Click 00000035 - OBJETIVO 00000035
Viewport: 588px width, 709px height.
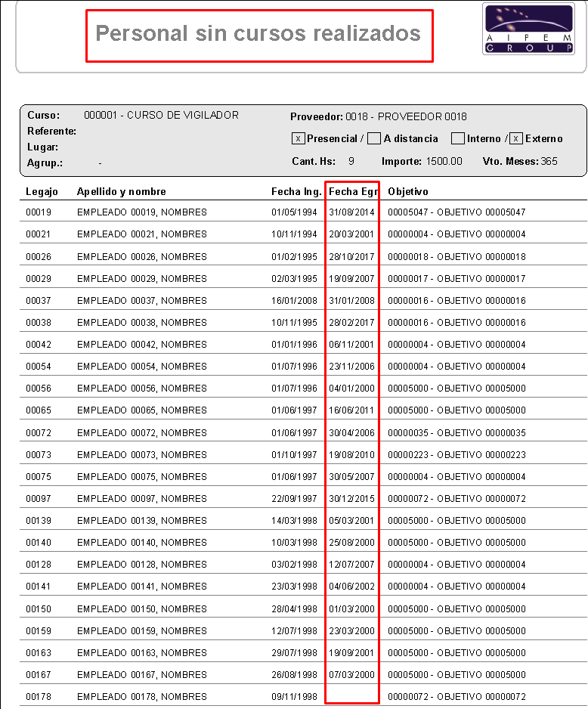point(456,432)
